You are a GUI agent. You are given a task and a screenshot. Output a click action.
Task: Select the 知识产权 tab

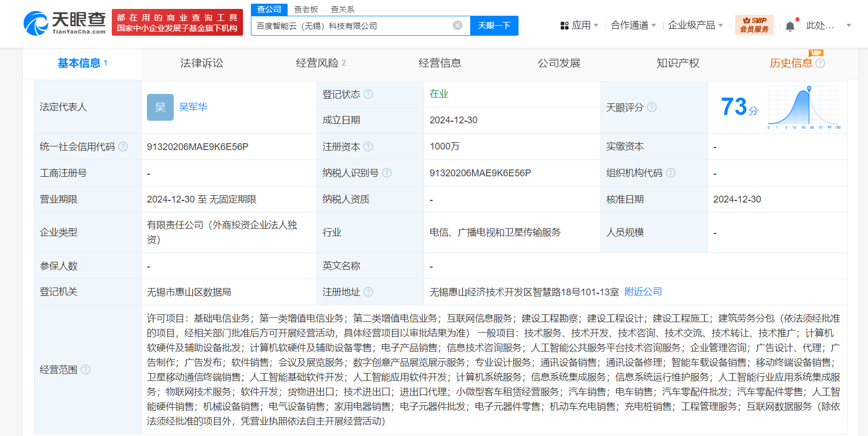(678, 63)
